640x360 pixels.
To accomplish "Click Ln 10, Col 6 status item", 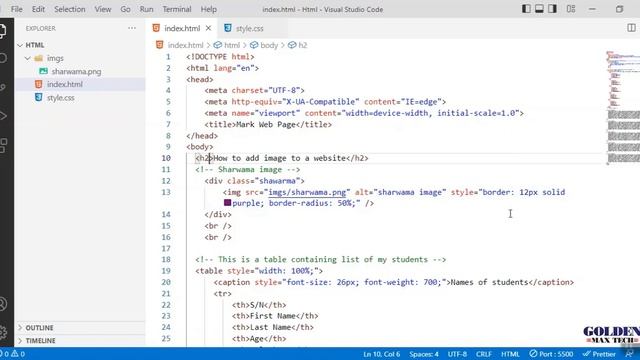I will click(382, 354).
